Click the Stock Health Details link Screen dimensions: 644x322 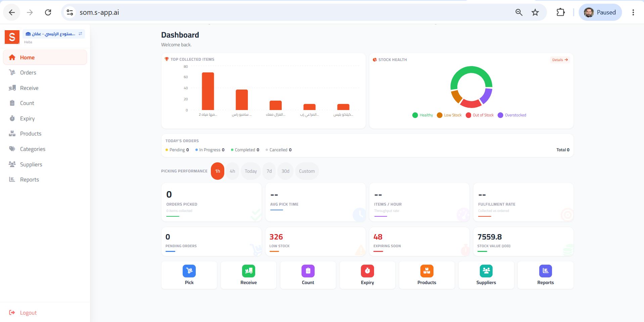pyautogui.click(x=560, y=60)
